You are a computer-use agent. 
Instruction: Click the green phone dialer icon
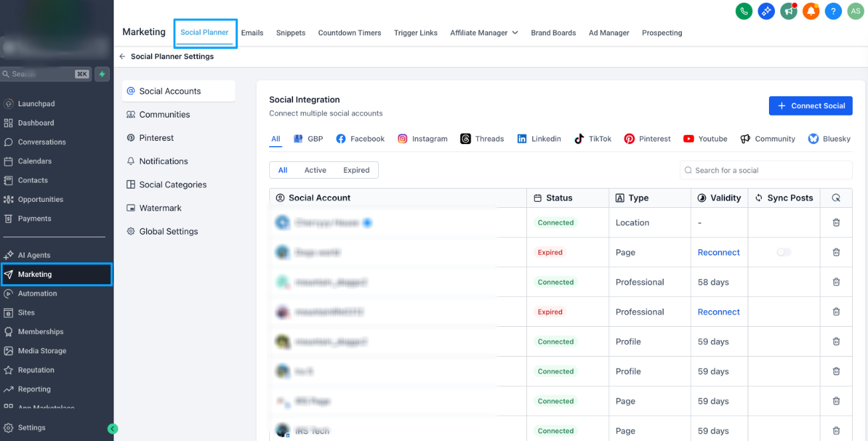(744, 11)
